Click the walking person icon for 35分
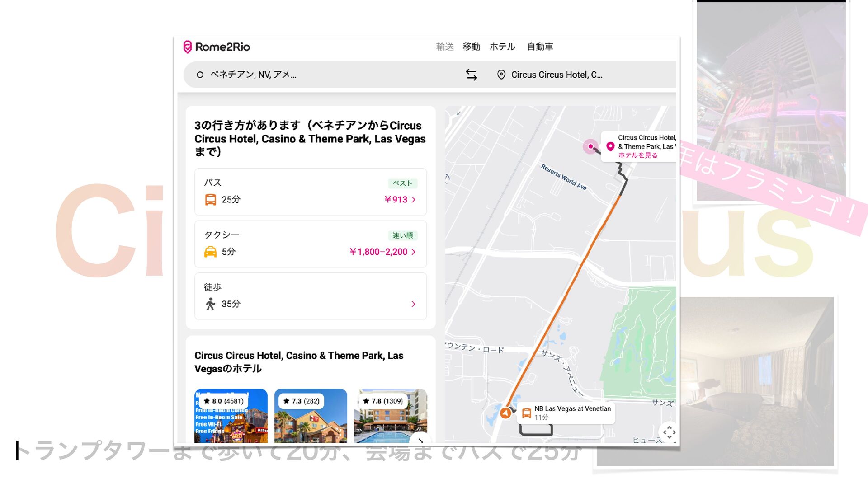 tap(210, 304)
